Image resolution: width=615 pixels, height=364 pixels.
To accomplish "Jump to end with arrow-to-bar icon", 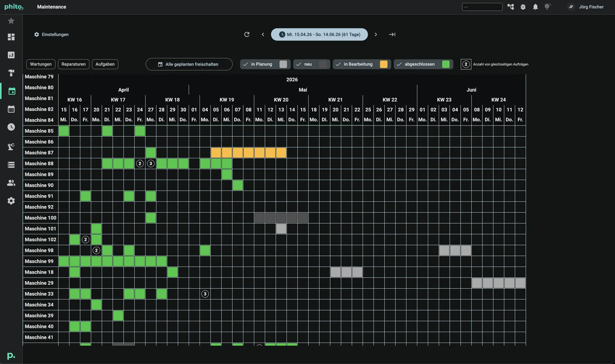I will 392,34.
